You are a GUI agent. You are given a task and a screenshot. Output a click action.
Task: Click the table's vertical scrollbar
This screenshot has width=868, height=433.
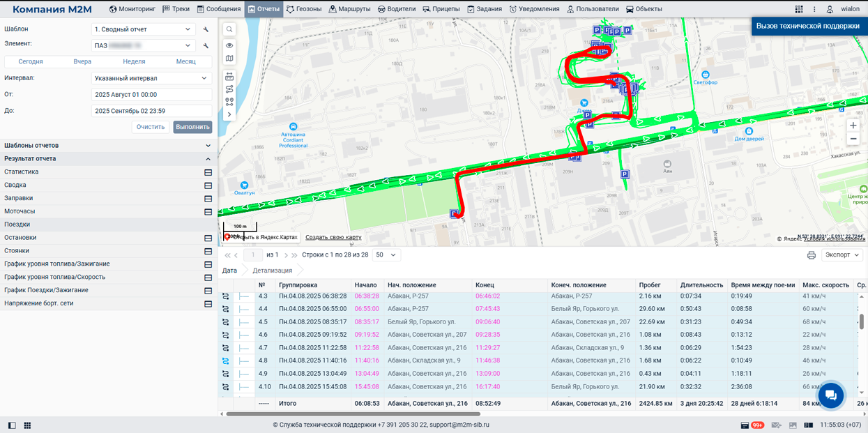point(862,321)
